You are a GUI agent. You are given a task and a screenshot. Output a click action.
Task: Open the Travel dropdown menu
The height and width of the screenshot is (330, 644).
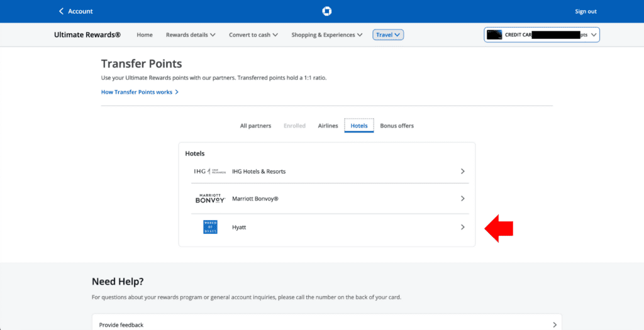388,35
